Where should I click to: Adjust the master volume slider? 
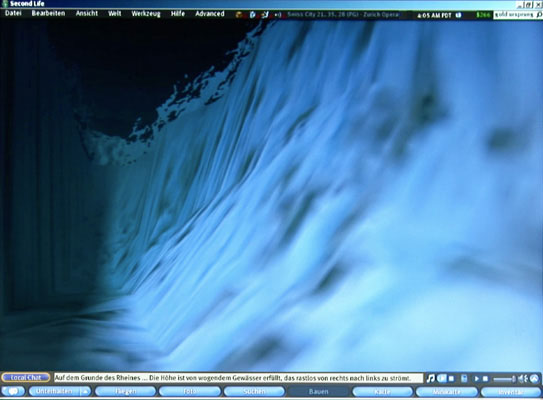click(504, 379)
